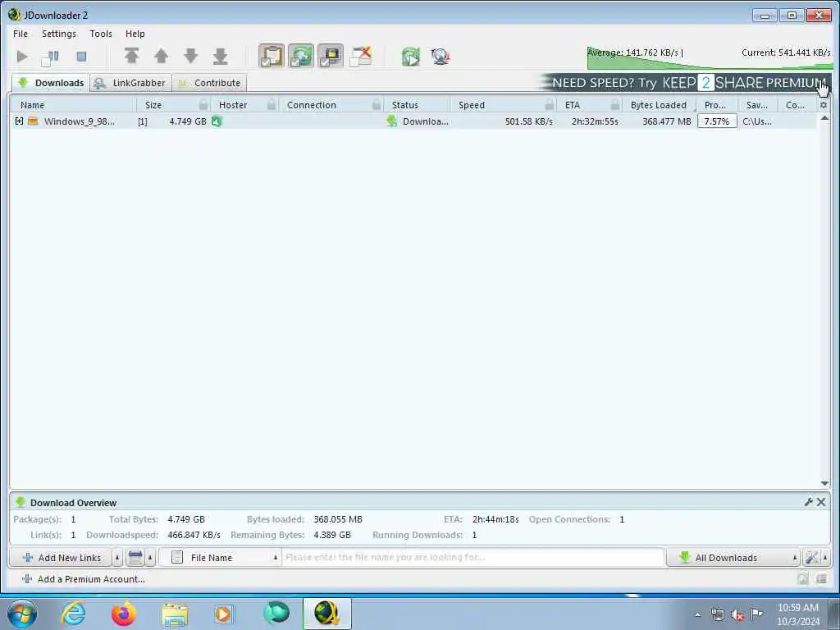
Task: Click the 7.57% progress bar
Action: click(717, 121)
